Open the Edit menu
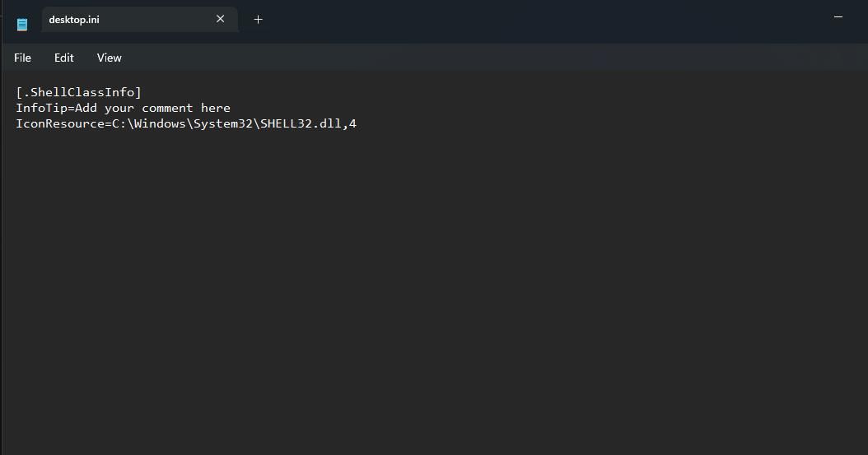Image resolution: width=868 pixels, height=455 pixels. coord(64,58)
